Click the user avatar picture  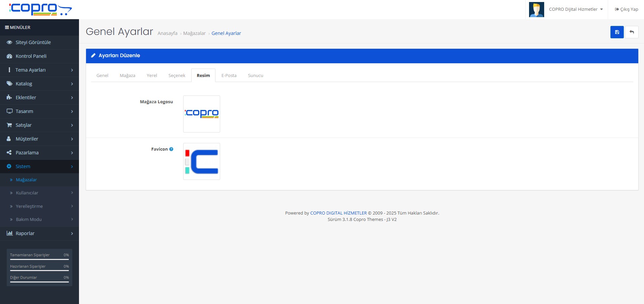click(x=536, y=9)
